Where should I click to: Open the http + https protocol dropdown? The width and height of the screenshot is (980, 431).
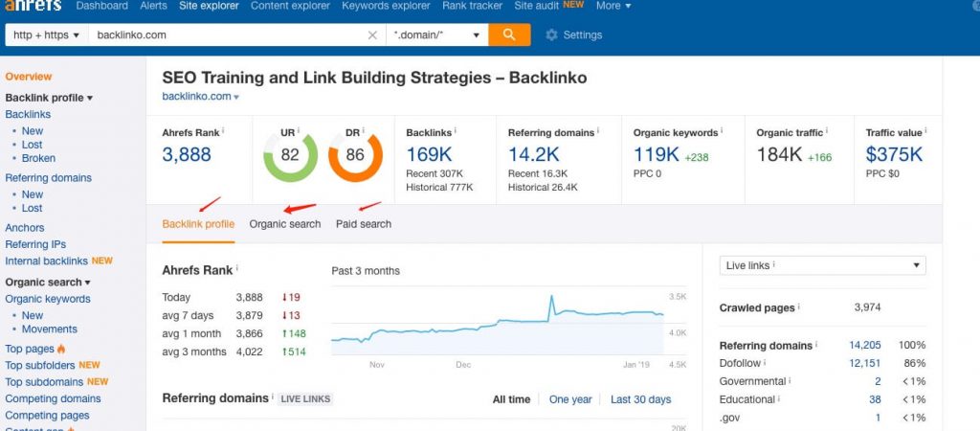(47, 35)
